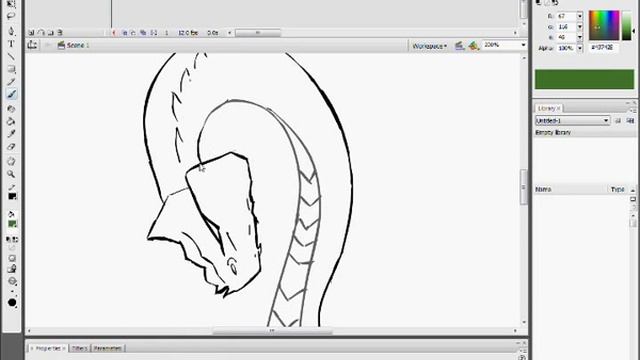Open the blue value slider arrow

point(580,37)
